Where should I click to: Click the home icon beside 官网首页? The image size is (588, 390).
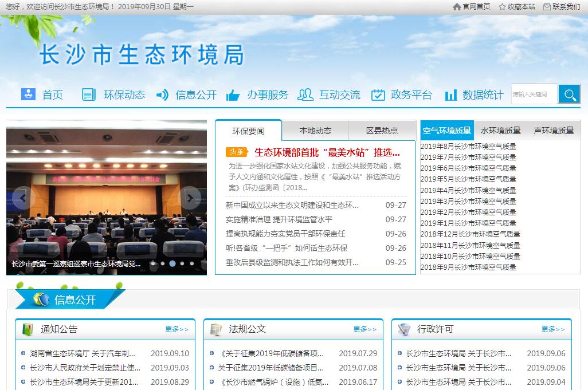(x=457, y=7)
